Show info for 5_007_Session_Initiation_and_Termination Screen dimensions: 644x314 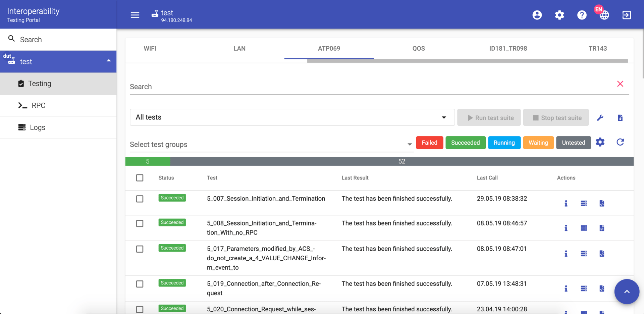(x=566, y=203)
